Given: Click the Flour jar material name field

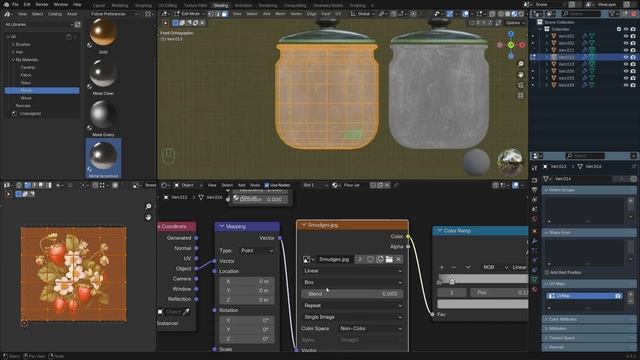Looking at the screenshot, I should click(355, 185).
